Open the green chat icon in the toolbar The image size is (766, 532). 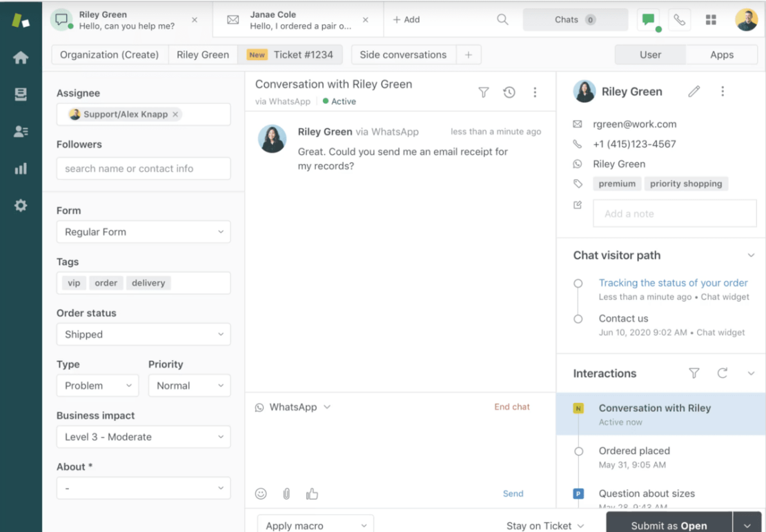click(x=648, y=19)
